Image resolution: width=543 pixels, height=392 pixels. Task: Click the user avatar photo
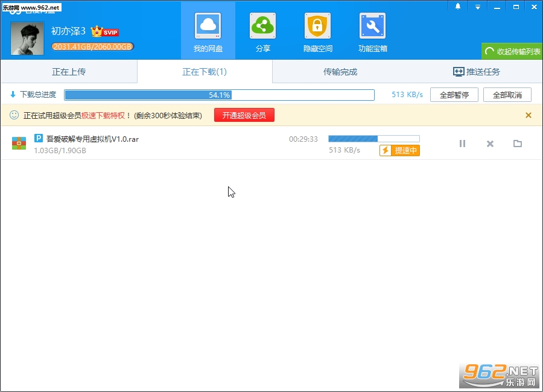(x=27, y=39)
